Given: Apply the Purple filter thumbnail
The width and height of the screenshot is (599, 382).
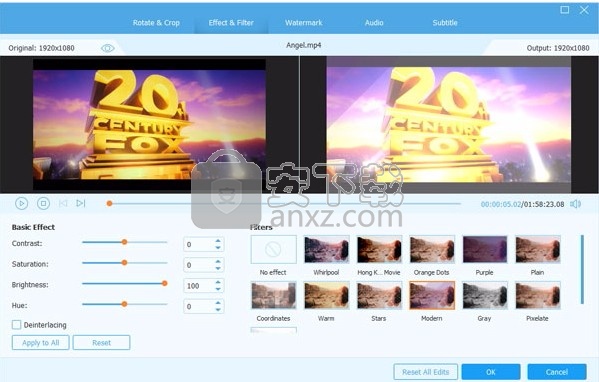Looking at the screenshot, I should tap(485, 249).
